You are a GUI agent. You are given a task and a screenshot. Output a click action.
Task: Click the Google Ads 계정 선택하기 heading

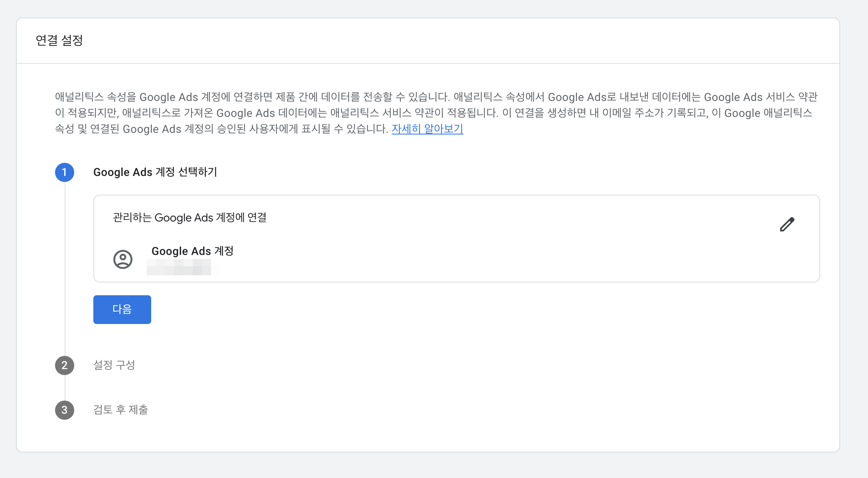coord(155,172)
